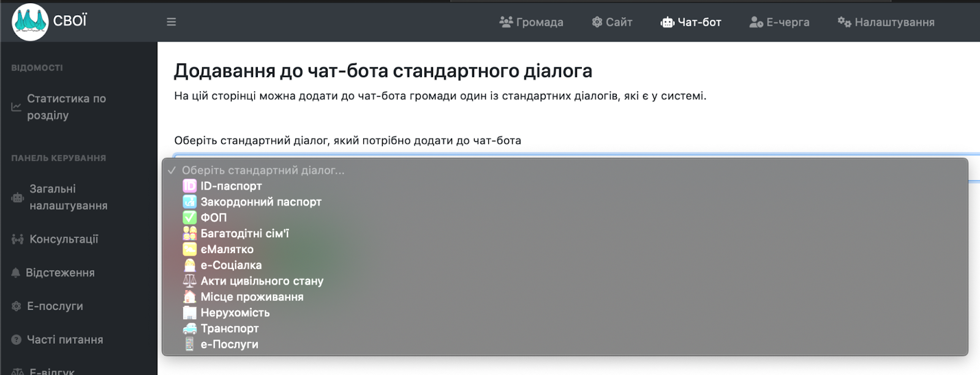Click the Часті питання question icon

click(x=17, y=340)
